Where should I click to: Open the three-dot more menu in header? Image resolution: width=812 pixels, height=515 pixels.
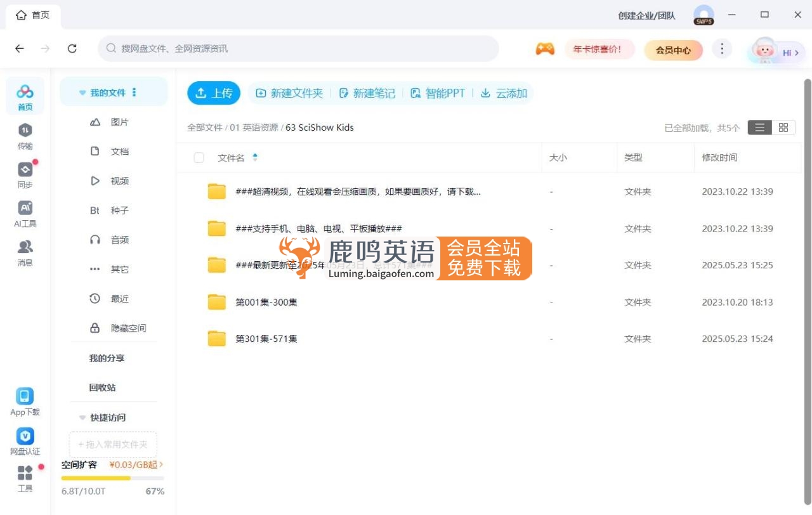click(x=721, y=49)
